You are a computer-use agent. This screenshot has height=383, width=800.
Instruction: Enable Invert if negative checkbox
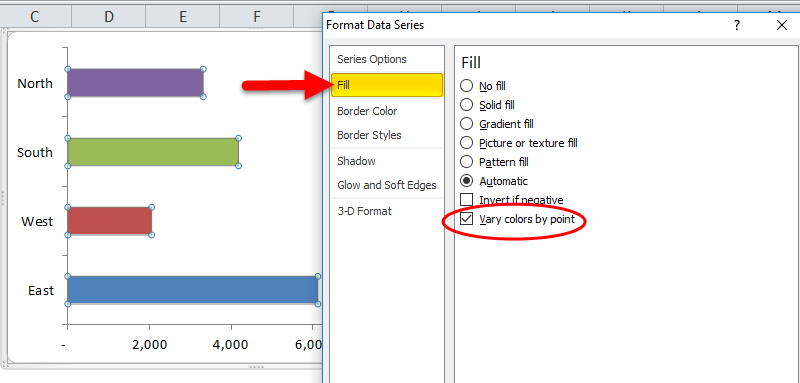coord(466,200)
